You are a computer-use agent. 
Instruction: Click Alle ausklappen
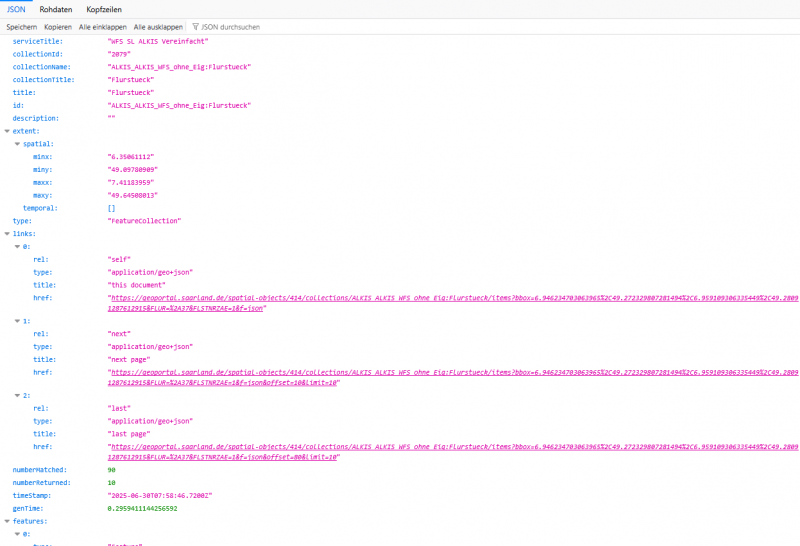(x=158, y=27)
